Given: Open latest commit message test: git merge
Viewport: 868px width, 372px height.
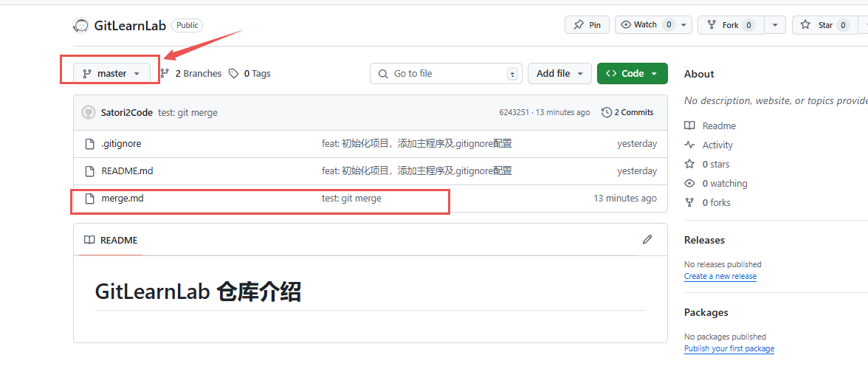Looking at the screenshot, I should tap(187, 112).
